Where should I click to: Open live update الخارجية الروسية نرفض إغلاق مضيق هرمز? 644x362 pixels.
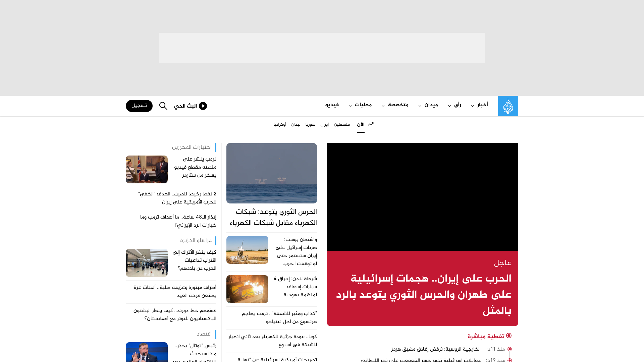[x=436, y=349]
